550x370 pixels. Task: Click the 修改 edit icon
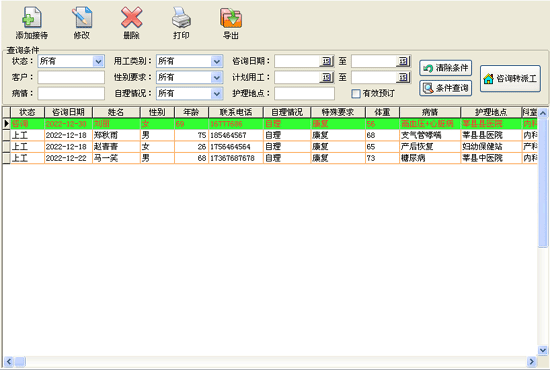click(x=82, y=17)
